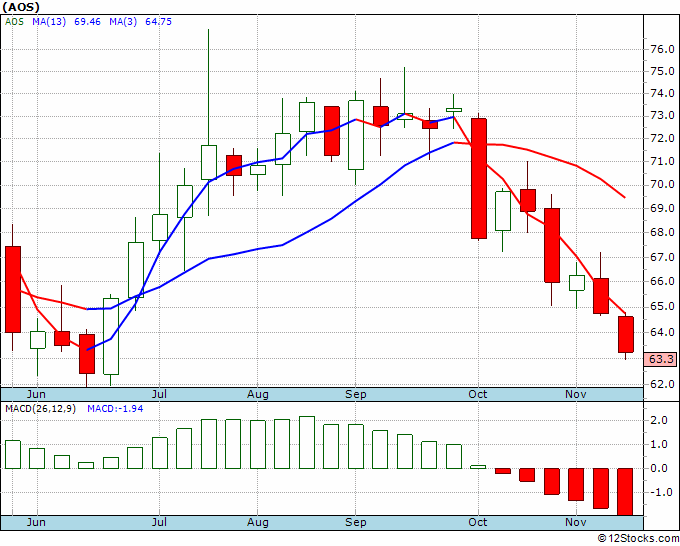Viewport: 680px width, 546px height.
Task: Click the 75.0 price axis label
Action: 662,71
